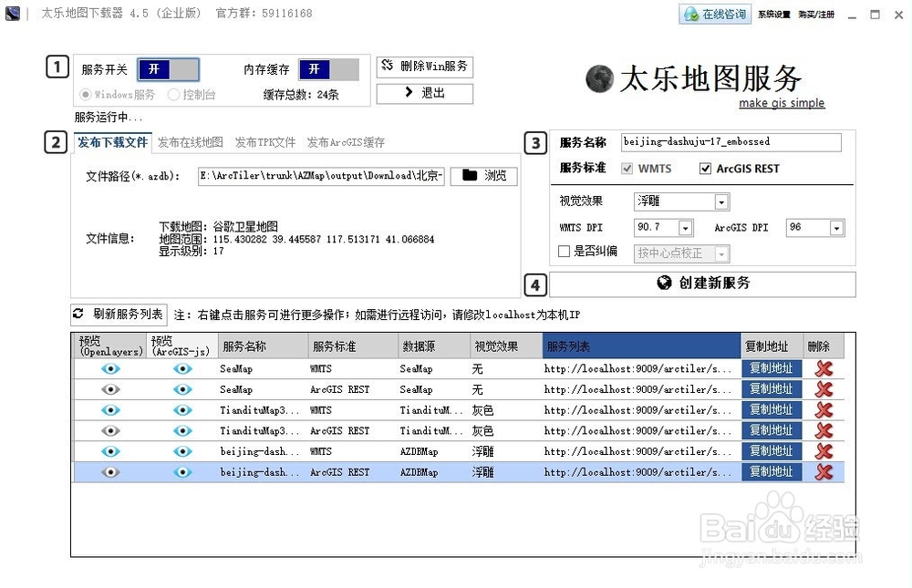Click 创建新服务 to create service
Screen dimensions: 912x588
point(702,284)
